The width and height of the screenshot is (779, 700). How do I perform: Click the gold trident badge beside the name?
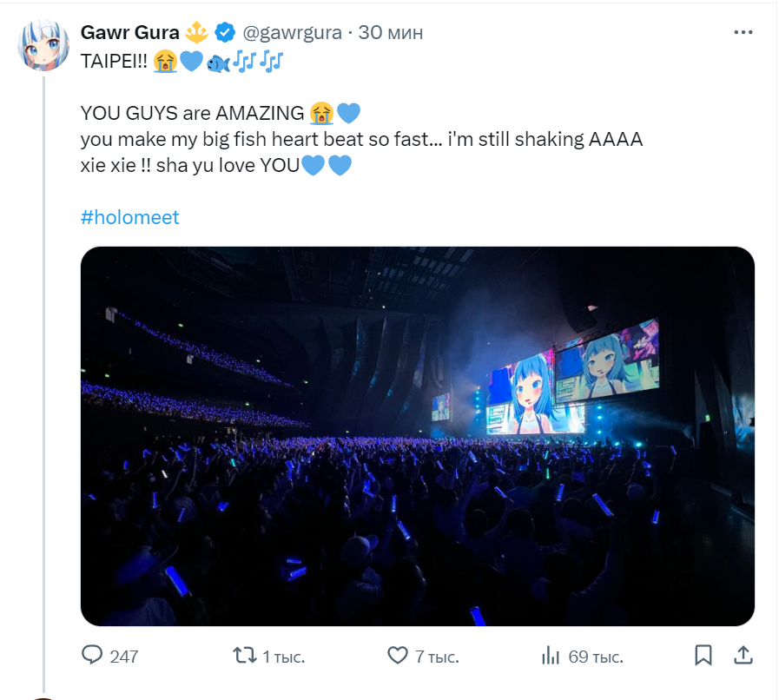coord(196,33)
